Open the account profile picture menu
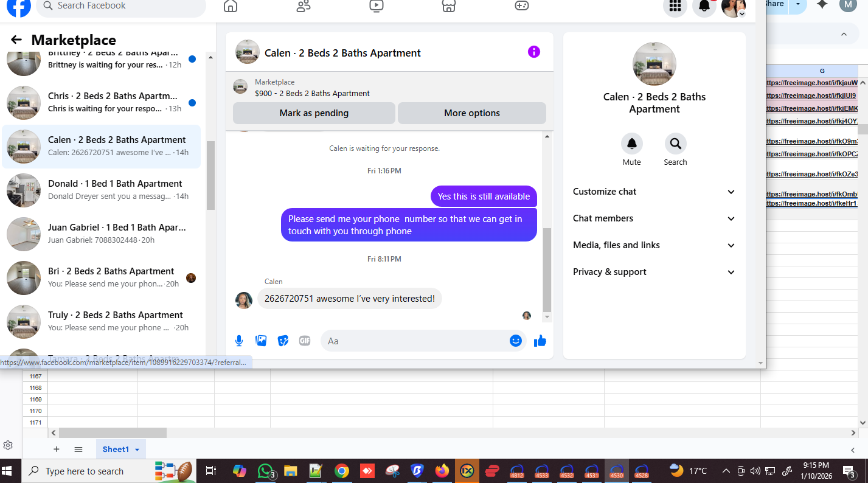 coord(733,6)
